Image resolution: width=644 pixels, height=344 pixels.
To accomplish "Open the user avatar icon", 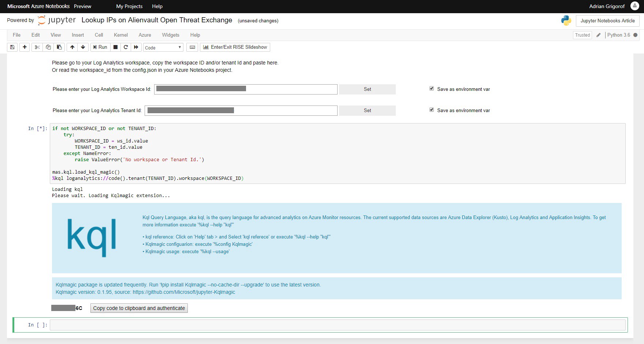I will [635, 6].
